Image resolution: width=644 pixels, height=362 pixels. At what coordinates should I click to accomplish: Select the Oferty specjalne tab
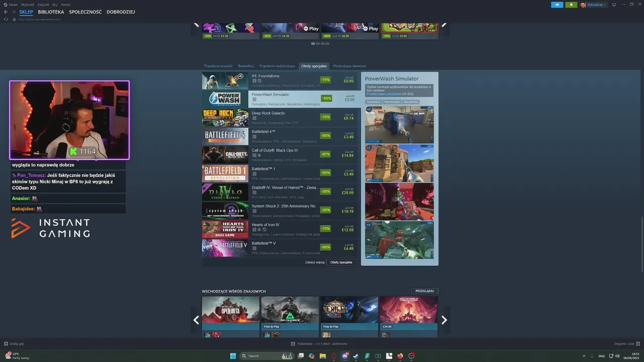(314, 66)
